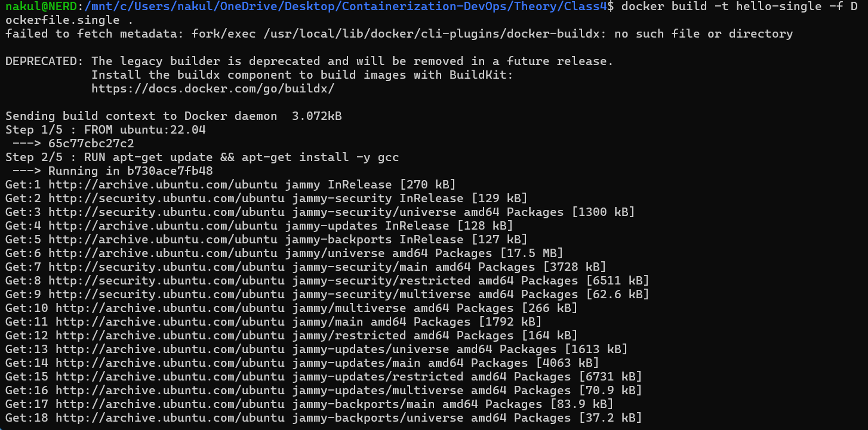This screenshot has height=430, width=868.
Task: Click the archive URL on the Get:18 line
Action: point(166,418)
